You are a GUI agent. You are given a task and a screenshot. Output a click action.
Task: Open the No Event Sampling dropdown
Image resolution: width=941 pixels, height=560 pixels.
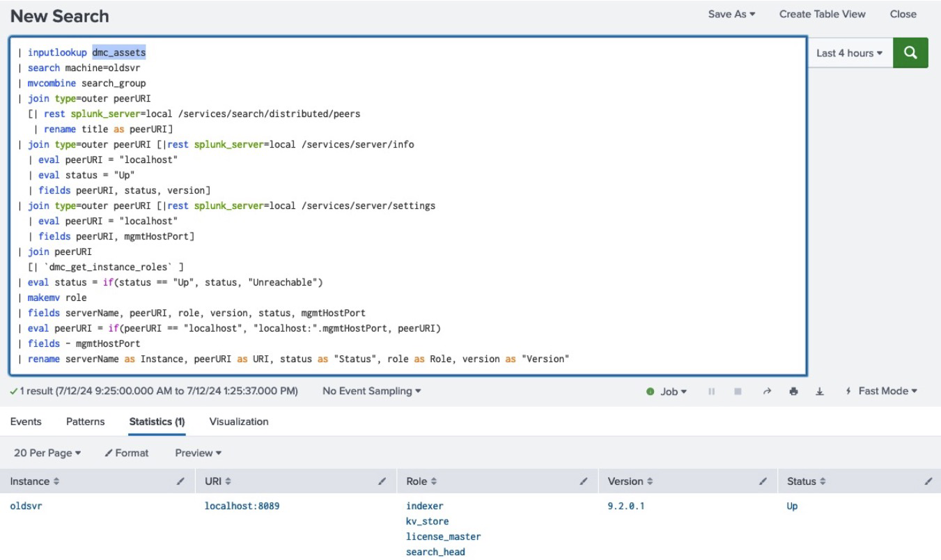[371, 391]
